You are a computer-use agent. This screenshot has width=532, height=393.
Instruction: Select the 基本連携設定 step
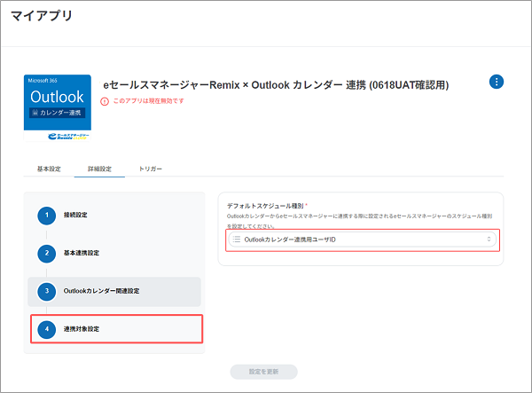coord(82,253)
